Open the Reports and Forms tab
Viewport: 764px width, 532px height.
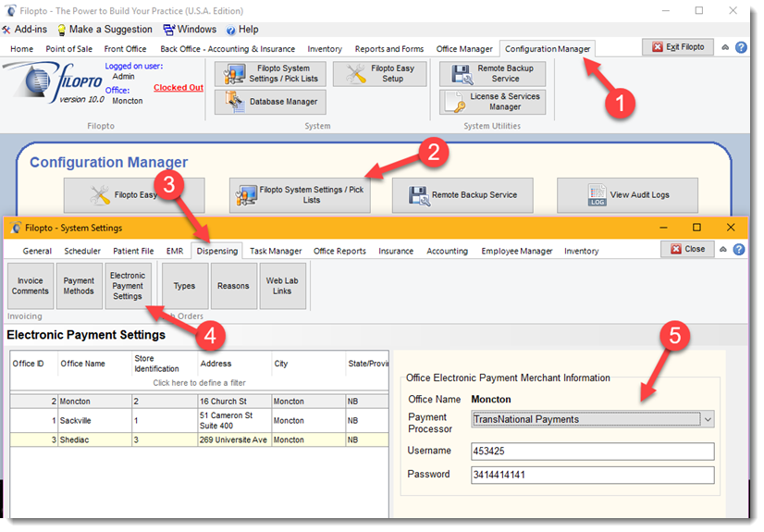[x=389, y=49]
